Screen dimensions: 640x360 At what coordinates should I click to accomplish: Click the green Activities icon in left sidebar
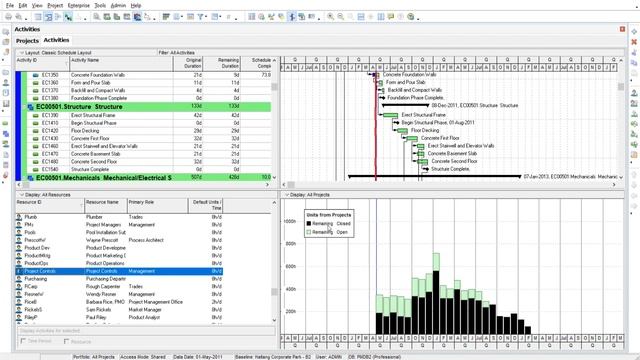6,123
